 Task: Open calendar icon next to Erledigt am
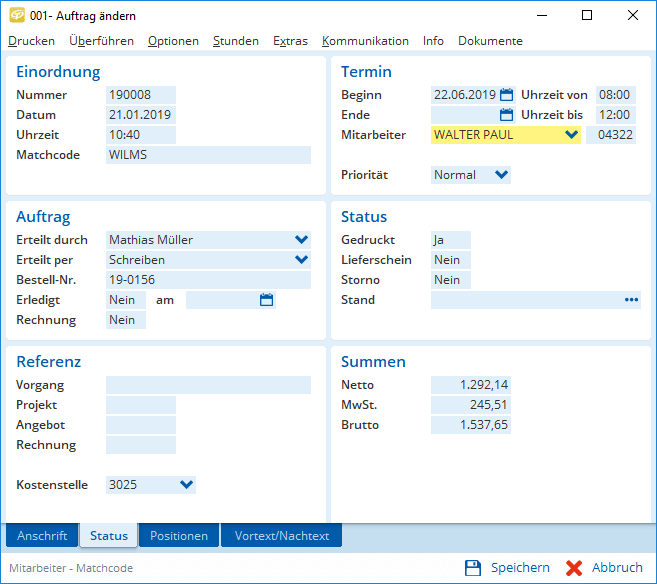(266, 300)
